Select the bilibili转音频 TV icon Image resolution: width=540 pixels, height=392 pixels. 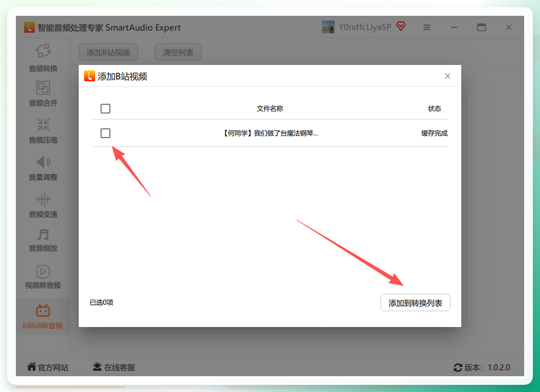click(43, 311)
